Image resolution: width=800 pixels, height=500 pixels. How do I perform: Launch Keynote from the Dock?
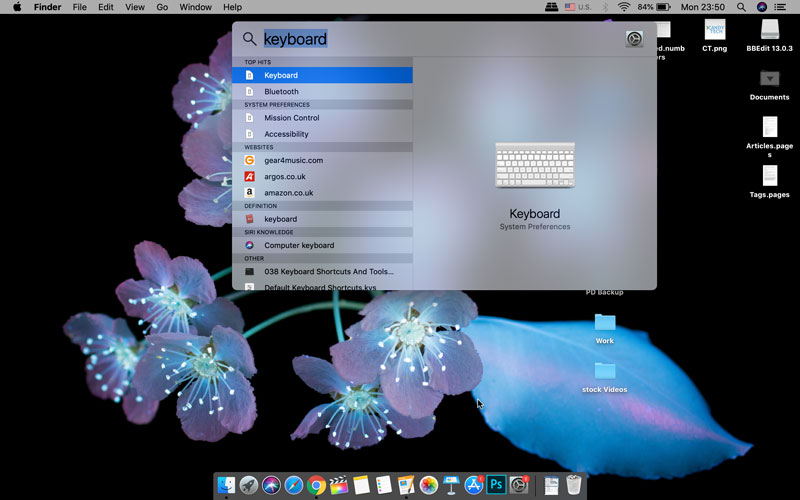(451, 485)
